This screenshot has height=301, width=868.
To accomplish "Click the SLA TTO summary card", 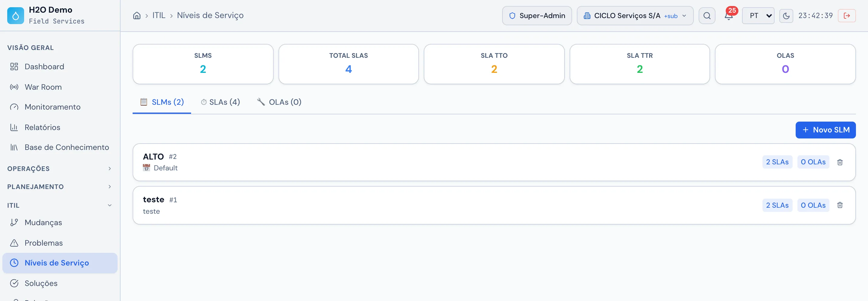I will coord(494,64).
